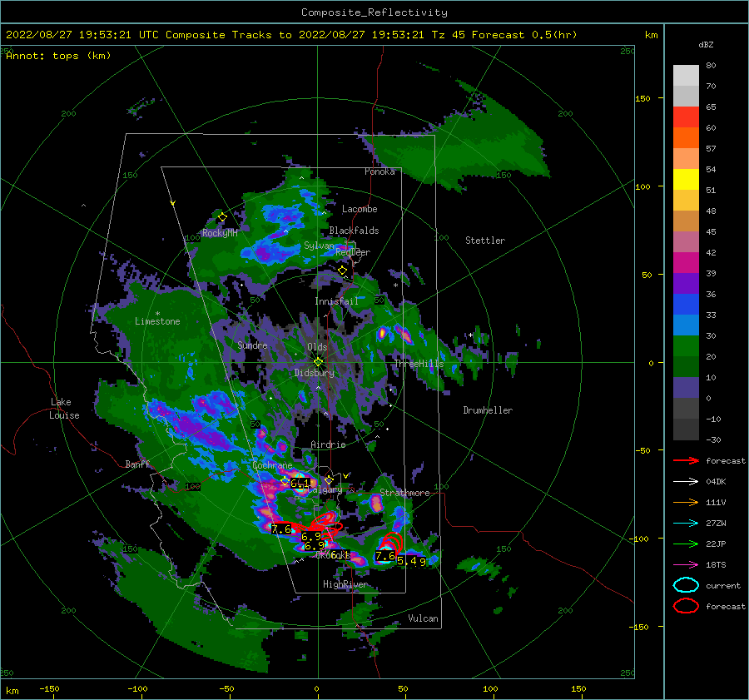Click the Limestone label

[x=157, y=321]
